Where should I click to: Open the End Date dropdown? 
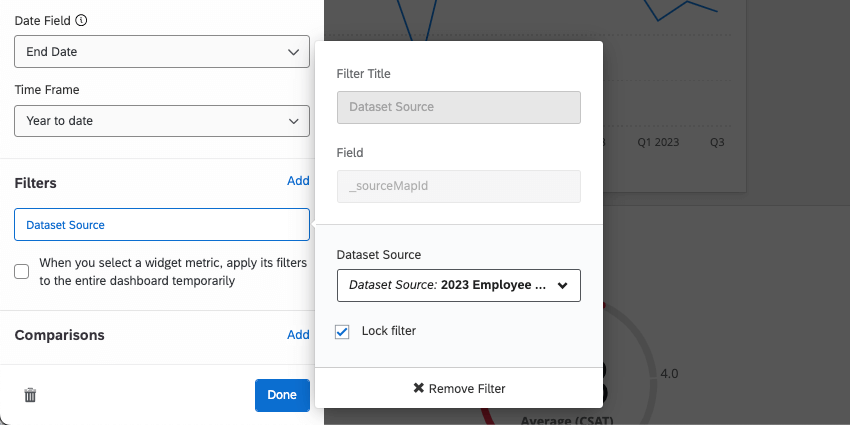pyautogui.click(x=162, y=51)
